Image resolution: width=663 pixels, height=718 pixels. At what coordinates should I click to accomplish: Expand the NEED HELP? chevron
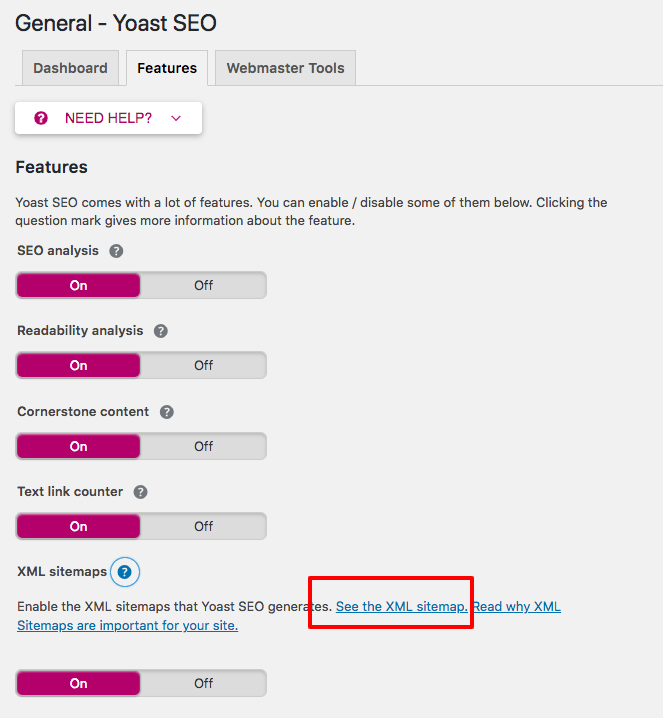176,119
